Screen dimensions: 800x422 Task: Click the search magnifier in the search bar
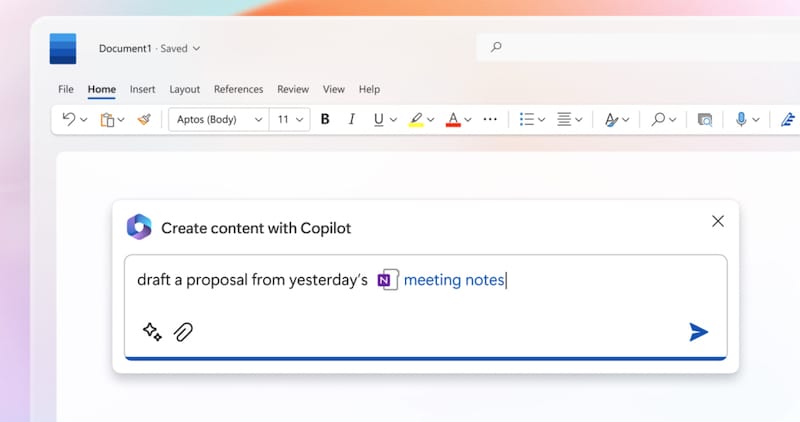[x=496, y=47]
